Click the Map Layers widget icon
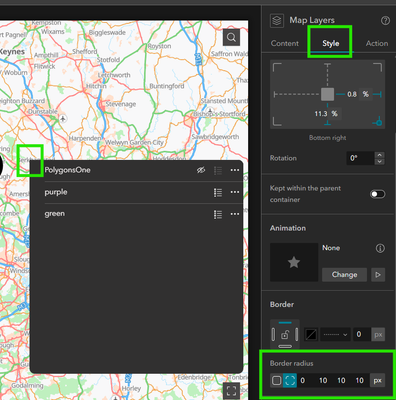The image size is (396, 400). 277,21
